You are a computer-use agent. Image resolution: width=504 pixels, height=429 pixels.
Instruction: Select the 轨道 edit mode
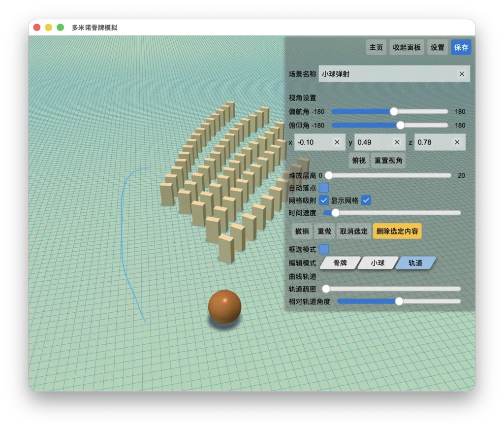click(415, 263)
